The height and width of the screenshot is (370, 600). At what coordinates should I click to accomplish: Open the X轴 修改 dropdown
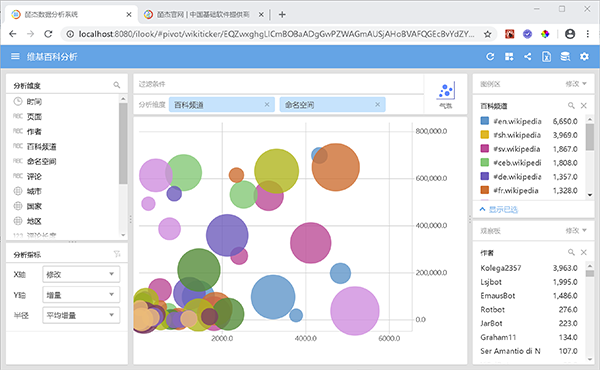point(81,274)
